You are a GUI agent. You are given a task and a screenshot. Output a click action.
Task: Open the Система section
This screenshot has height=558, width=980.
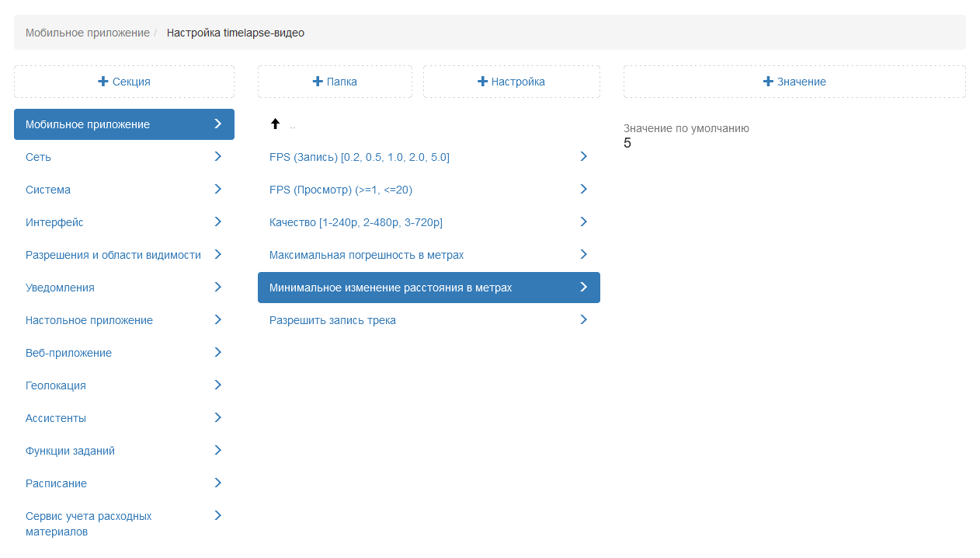coord(48,190)
